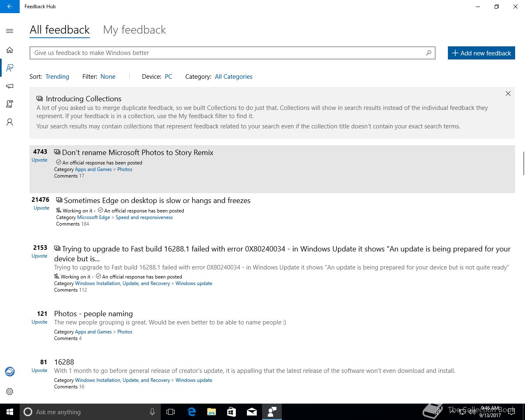This screenshot has height=420, width=525.
Task: Click the round blue chat icon in sidebar
Action: (x=10, y=372)
